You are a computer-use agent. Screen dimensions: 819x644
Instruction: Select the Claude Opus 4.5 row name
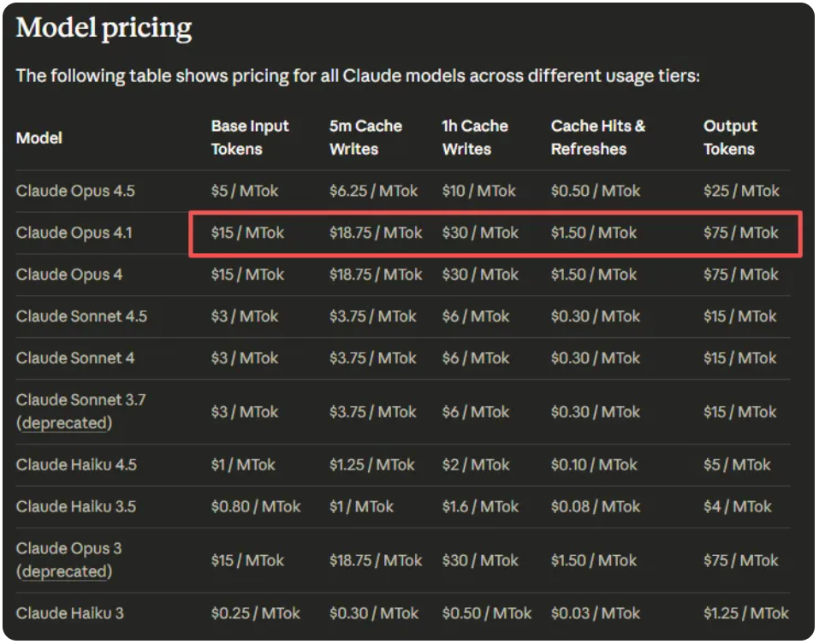[75, 191]
